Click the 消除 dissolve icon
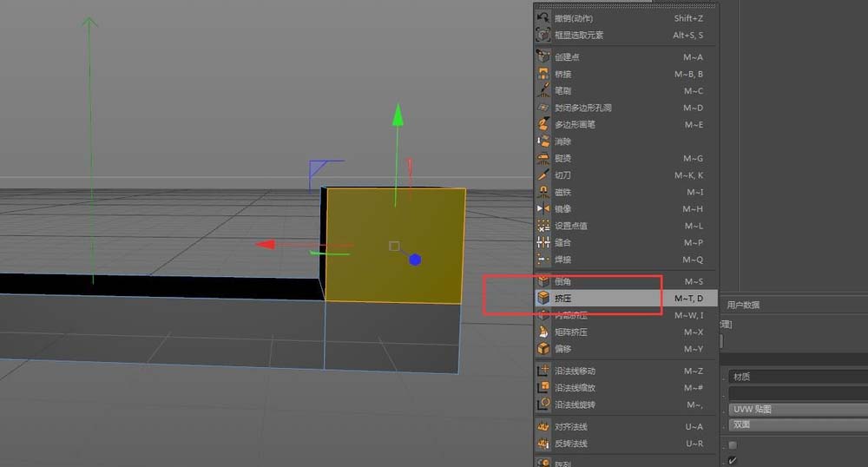The image size is (868, 467). (543, 141)
